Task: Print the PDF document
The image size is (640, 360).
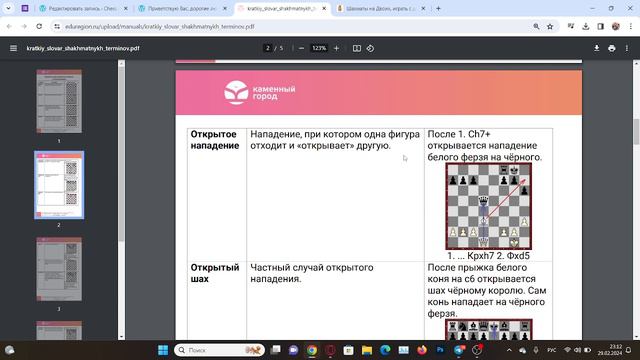Action: click(x=611, y=48)
